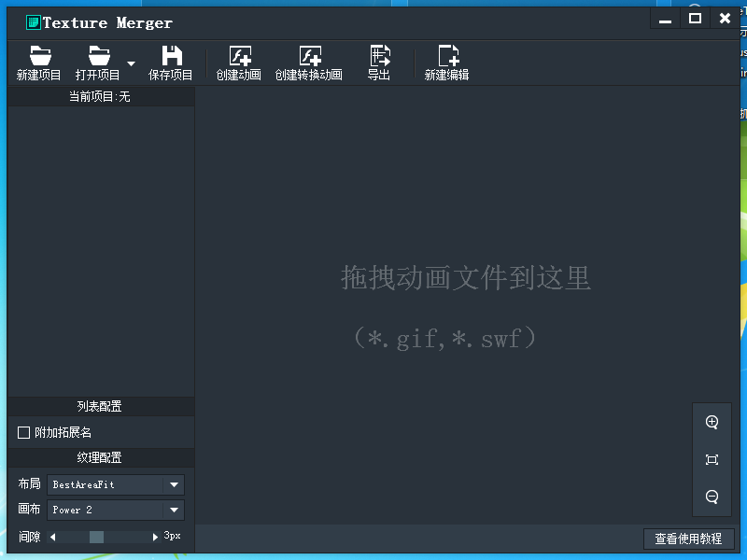Viewport: 747px width, 560px height.
Task: Click the 间隙 slider thumb
Action: click(x=97, y=538)
